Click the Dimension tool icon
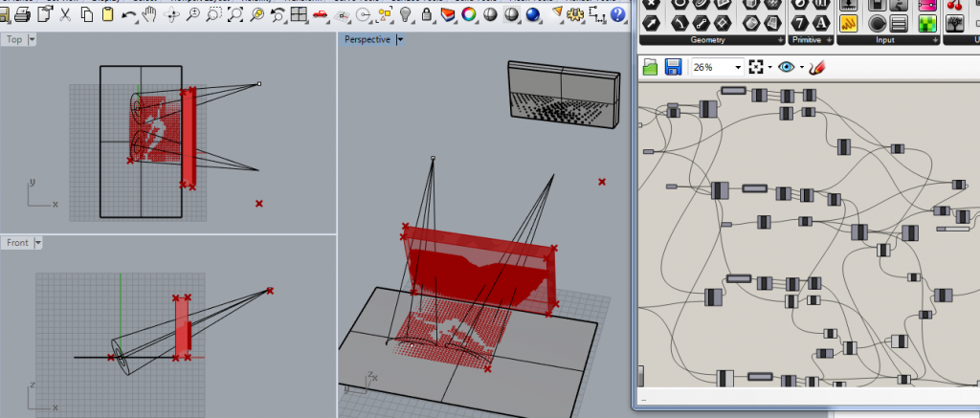 (x=597, y=13)
